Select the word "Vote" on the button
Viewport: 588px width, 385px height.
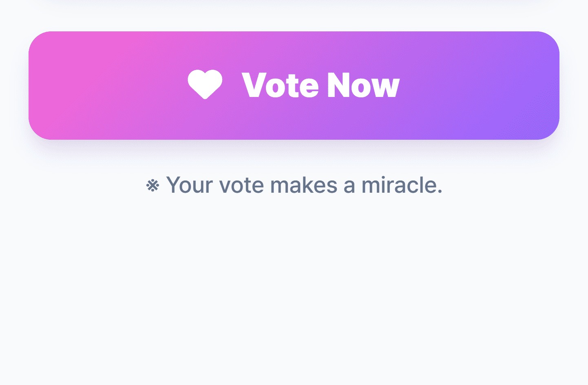[280, 86]
